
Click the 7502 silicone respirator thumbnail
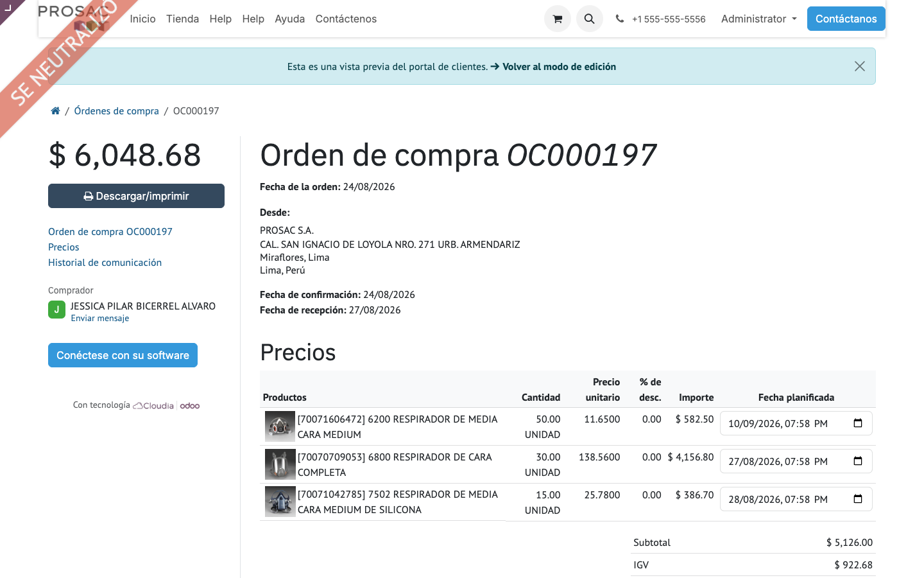280,502
